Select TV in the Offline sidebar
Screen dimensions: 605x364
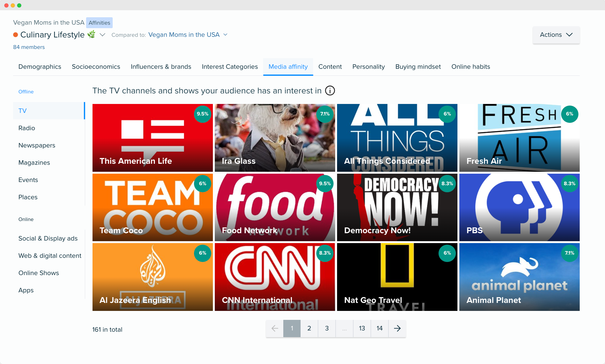(49, 111)
